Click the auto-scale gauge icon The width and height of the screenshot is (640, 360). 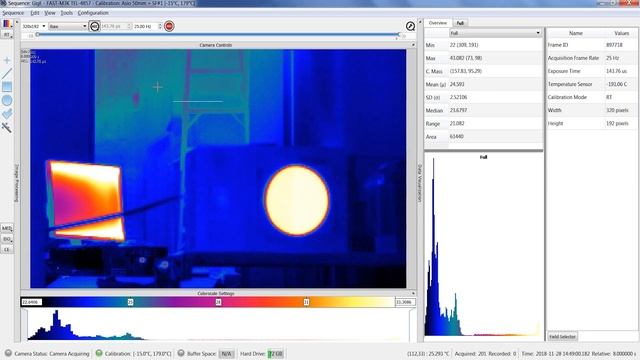pos(410,26)
